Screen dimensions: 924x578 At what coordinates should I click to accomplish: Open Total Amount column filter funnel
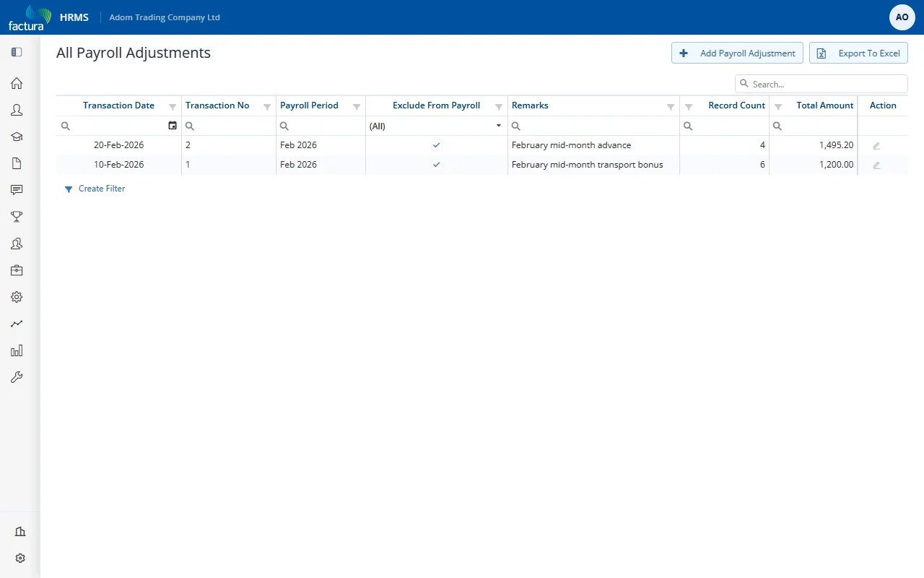click(778, 107)
